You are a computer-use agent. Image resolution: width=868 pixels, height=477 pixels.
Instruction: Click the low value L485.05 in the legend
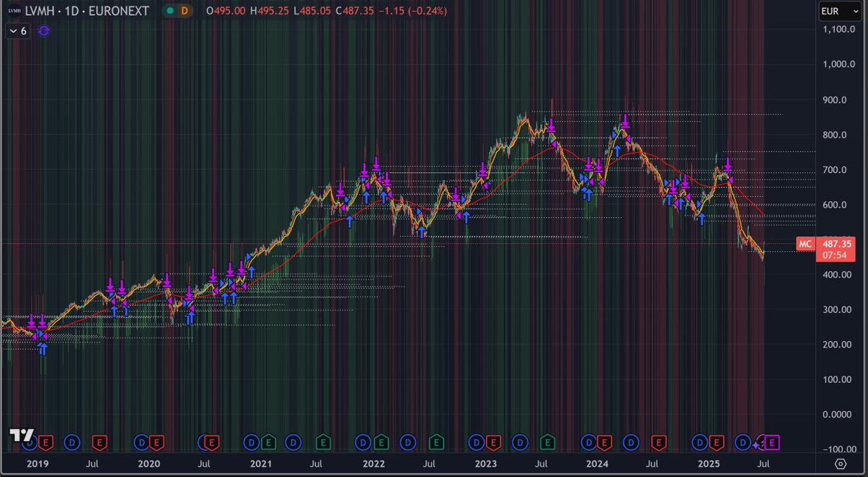(313, 11)
